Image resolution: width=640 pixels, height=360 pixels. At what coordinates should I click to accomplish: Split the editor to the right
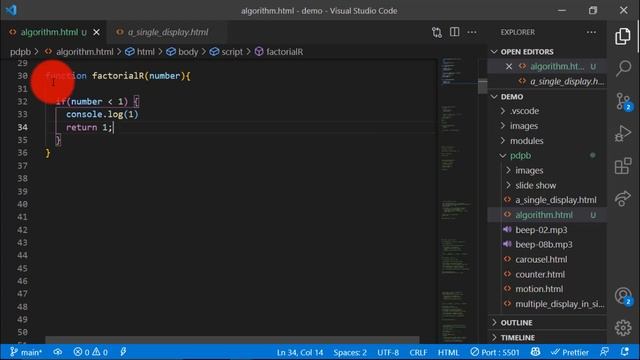coord(454,32)
